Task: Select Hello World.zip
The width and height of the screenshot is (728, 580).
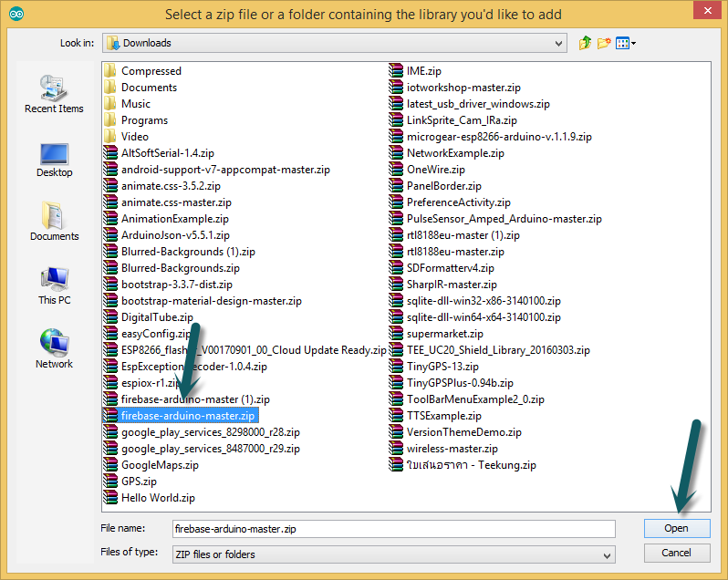Action: coord(150,498)
